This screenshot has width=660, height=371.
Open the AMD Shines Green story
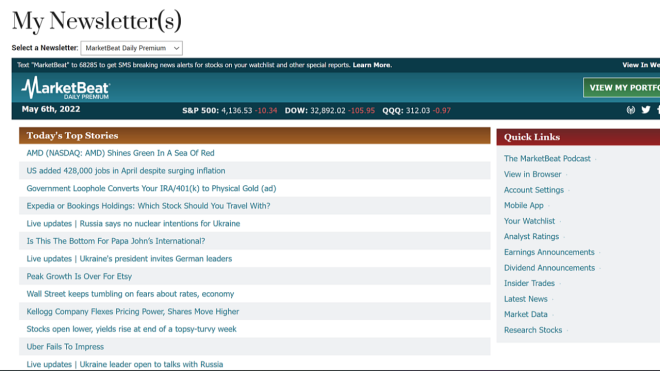coord(120,153)
